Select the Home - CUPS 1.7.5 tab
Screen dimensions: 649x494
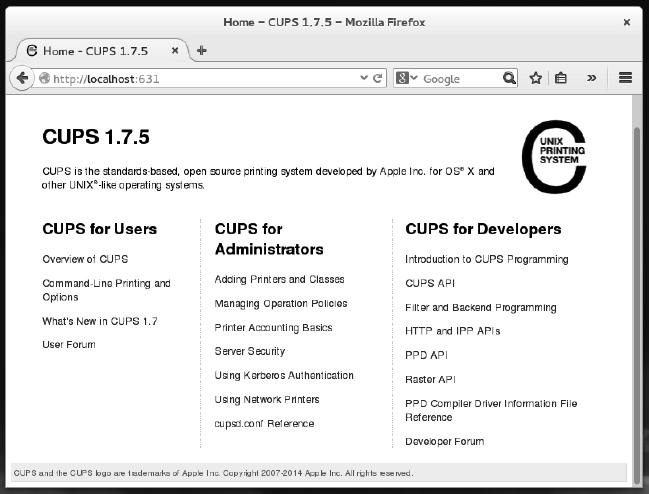click(x=101, y=51)
